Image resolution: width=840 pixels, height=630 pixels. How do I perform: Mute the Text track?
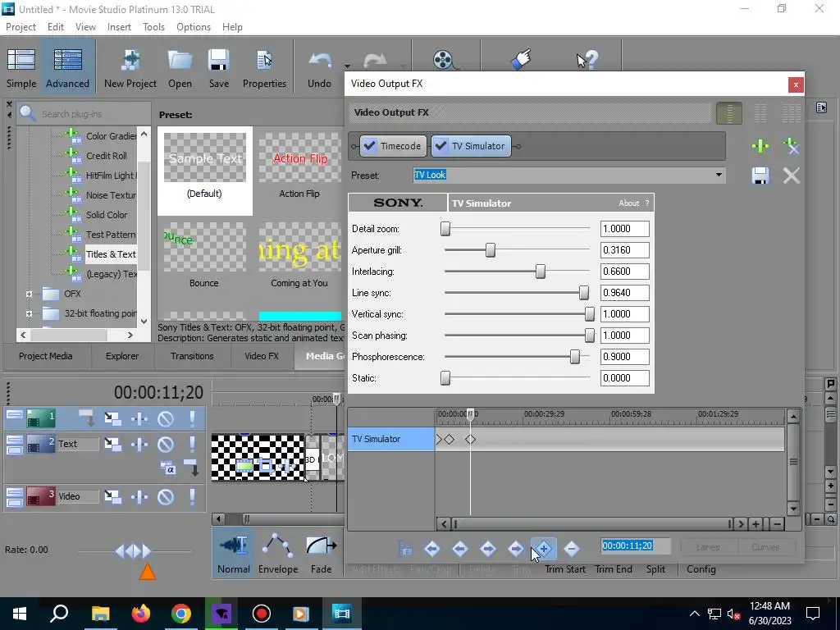point(166,444)
